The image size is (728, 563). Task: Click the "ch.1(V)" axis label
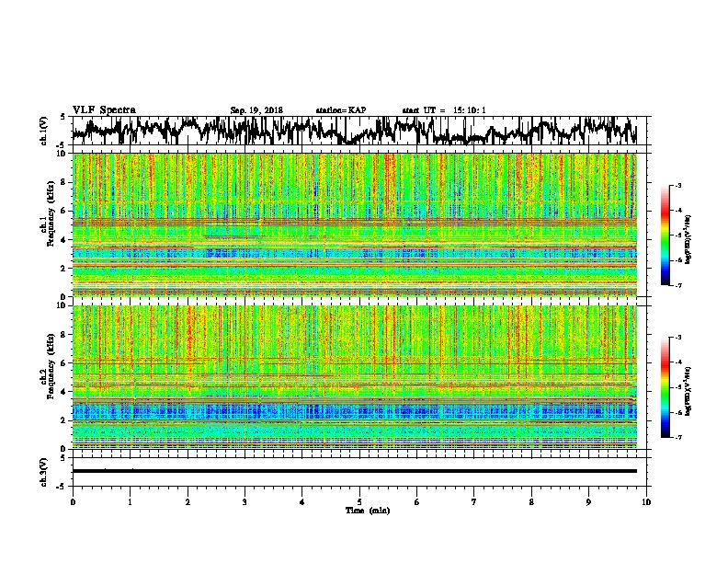coord(43,131)
